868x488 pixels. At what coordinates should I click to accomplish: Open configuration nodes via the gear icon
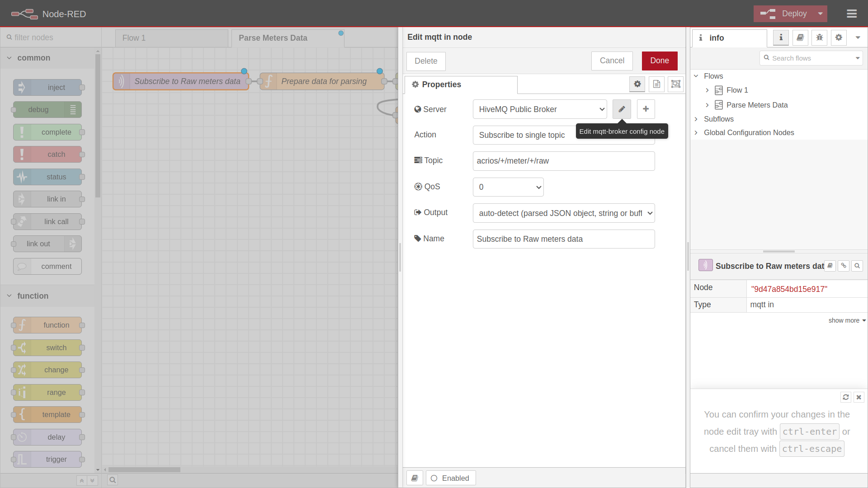coord(839,38)
